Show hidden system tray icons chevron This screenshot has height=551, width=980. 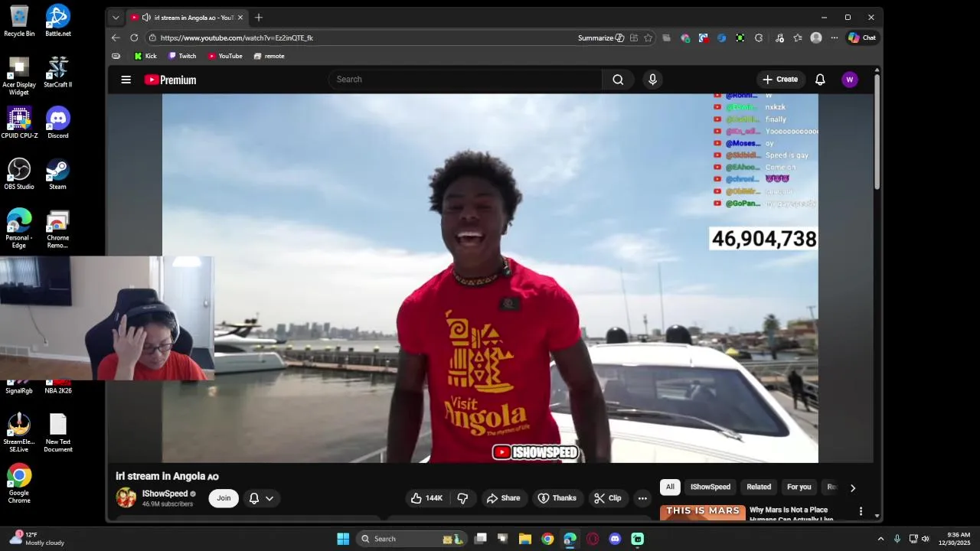click(x=880, y=539)
